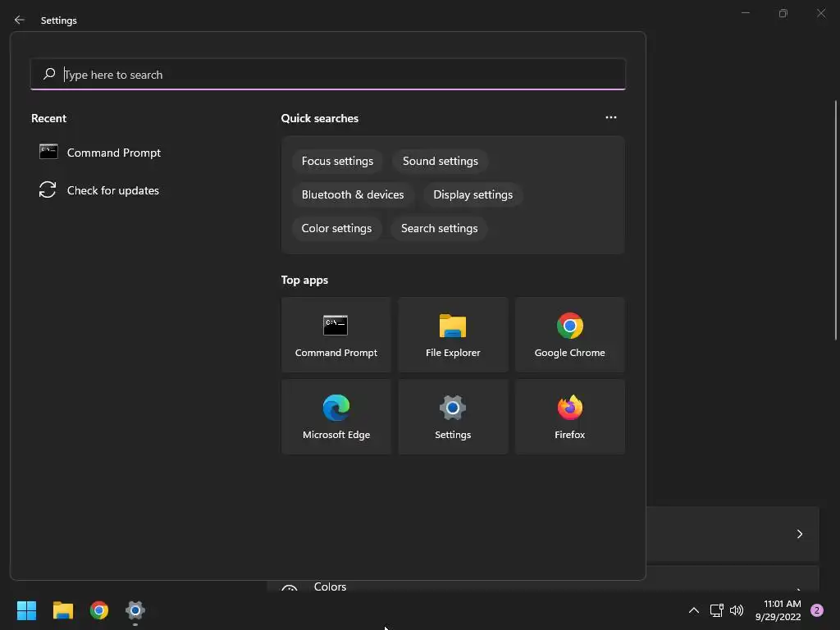Click the search magnifier icon

click(49, 74)
